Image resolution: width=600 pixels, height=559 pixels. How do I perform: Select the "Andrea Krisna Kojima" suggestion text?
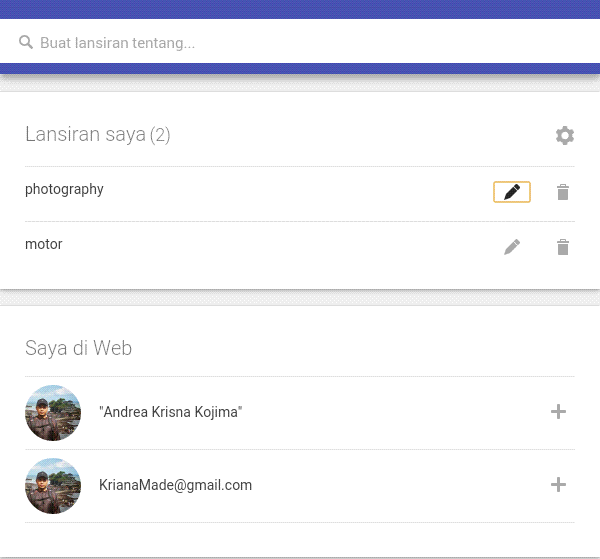(171, 412)
